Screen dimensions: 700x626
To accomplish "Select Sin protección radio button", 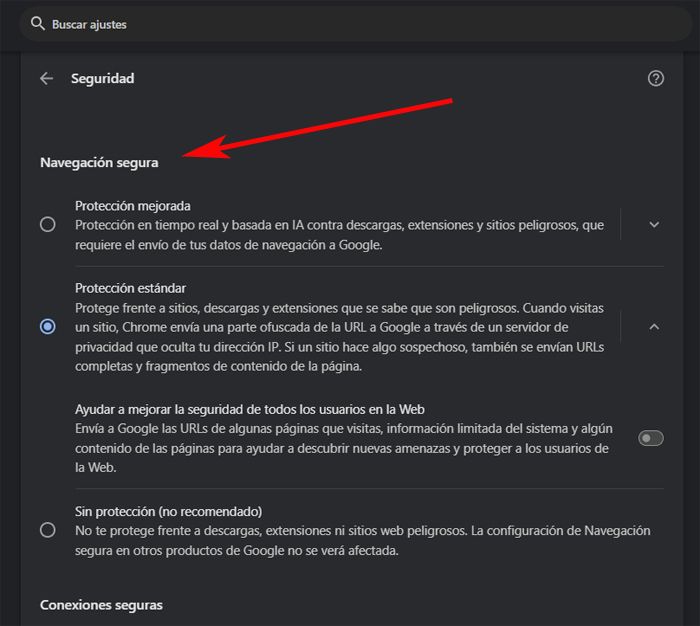I will (x=48, y=530).
